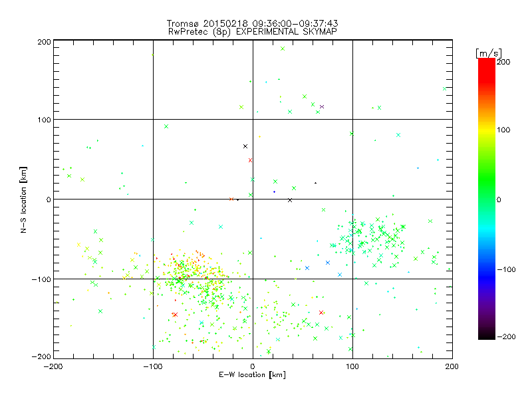This screenshot has height=399, width=532.
Task: Click the 'N-S location [km]' axis label
Action: click(23, 199)
